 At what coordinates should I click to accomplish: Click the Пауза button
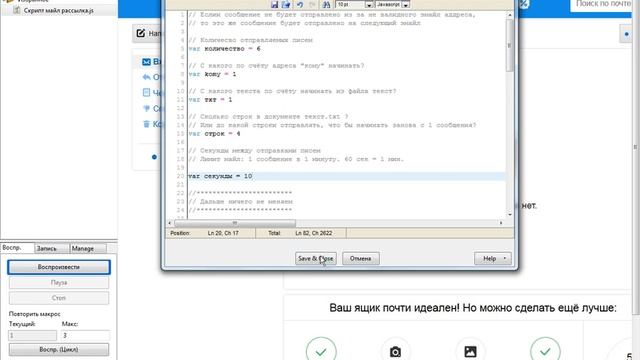click(59, 282)
